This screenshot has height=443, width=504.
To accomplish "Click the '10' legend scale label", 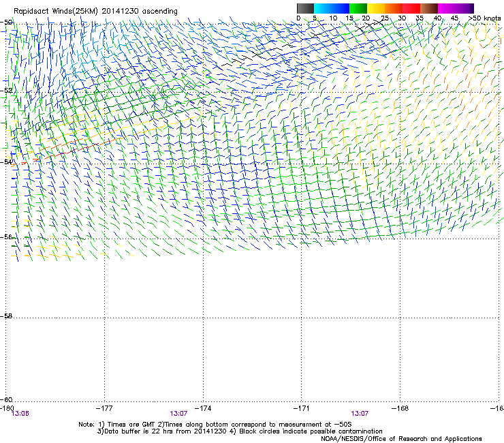I will click(333, 18).
